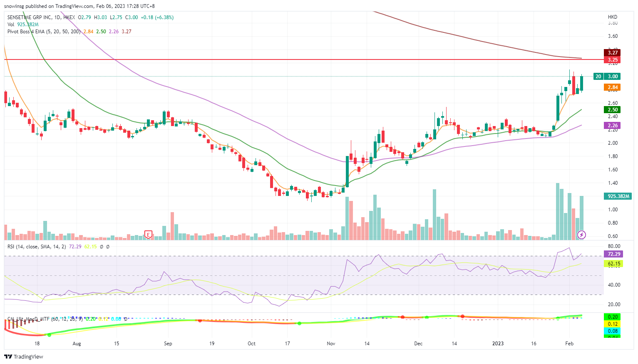Image resolution: width=638 pixels, height=364 pixels.
Task: Click the green MACD cross dot after Oct 17
Action: point(299,323)
